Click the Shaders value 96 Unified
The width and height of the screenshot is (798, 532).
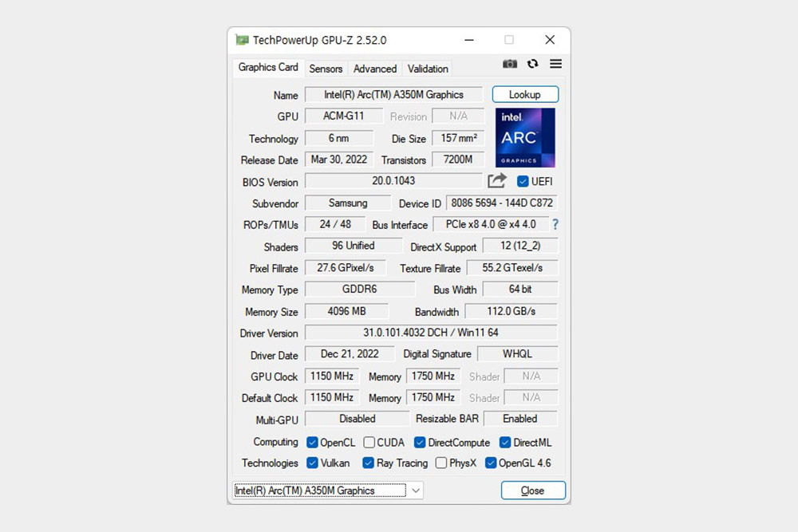click(354, 246)
